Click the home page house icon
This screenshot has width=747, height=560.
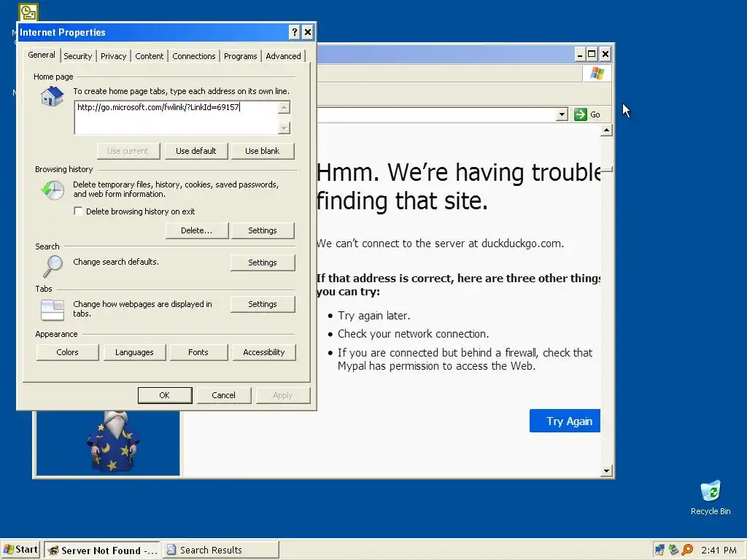[x=53, y=97]
